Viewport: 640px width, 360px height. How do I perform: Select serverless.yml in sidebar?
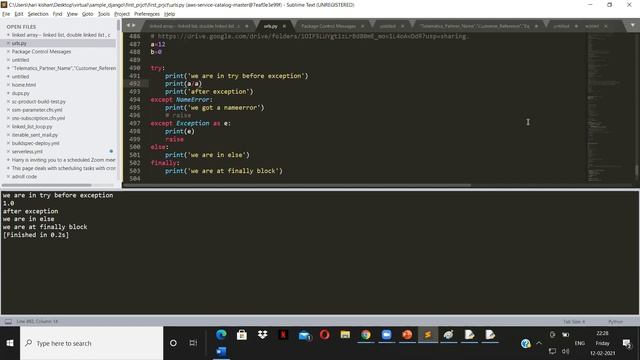(x=27, y=151)
